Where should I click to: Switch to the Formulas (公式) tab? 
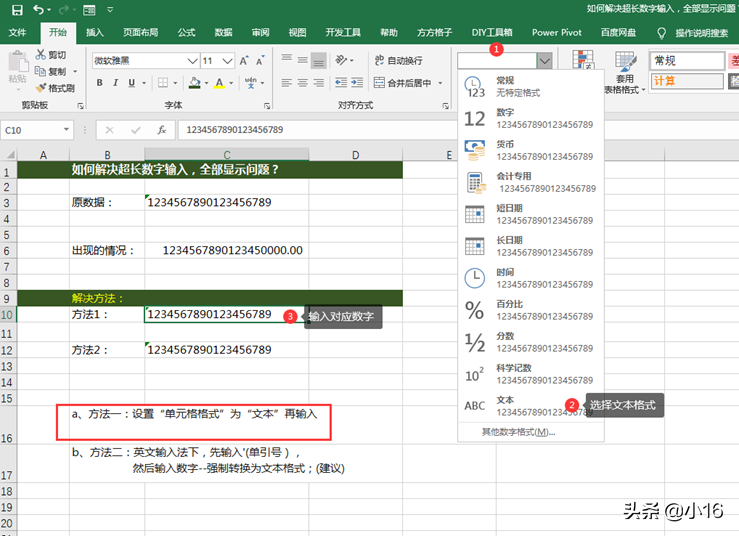click(x=186, y=33)
